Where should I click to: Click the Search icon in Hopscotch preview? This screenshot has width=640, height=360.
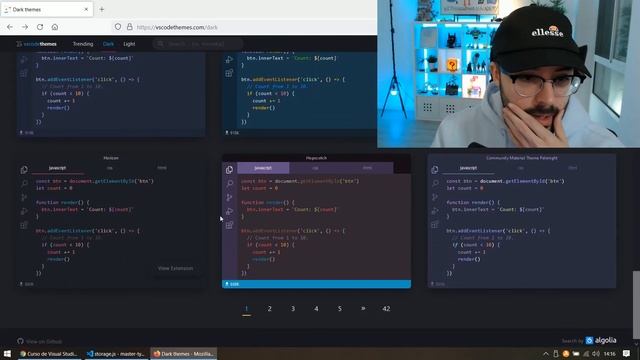coord(229,183)
